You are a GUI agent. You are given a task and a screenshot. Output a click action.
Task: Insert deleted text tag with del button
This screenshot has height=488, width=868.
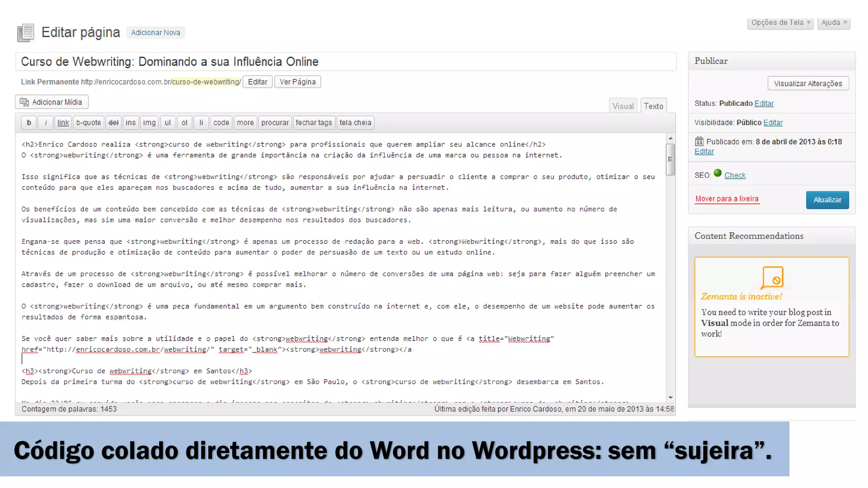click(114, 122)
